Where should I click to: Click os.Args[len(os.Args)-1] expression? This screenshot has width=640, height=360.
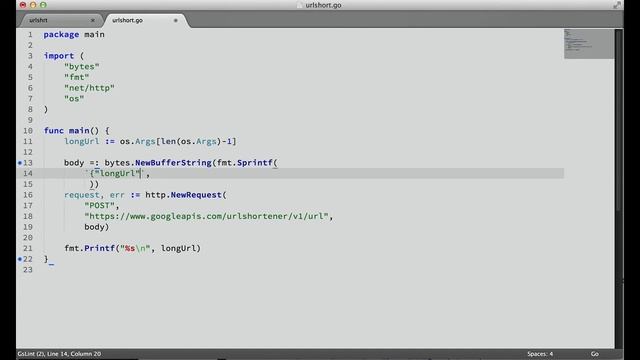[x=178, y=141]
